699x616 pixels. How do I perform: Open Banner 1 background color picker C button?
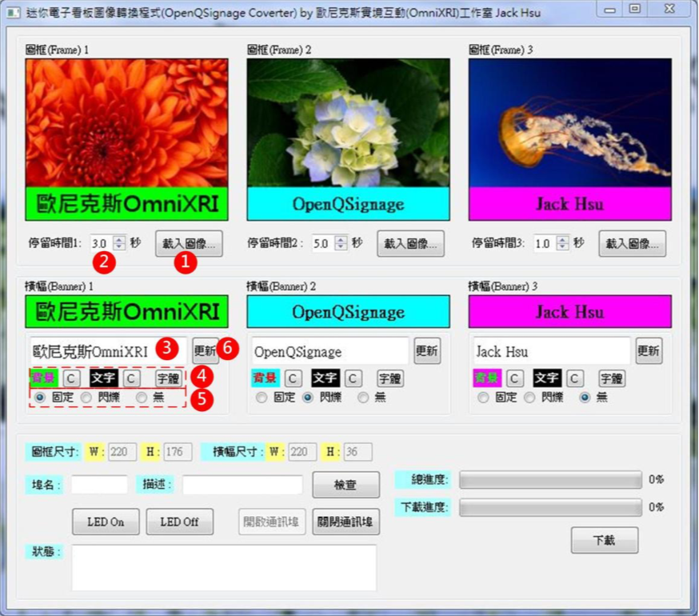tap(71, 378)
